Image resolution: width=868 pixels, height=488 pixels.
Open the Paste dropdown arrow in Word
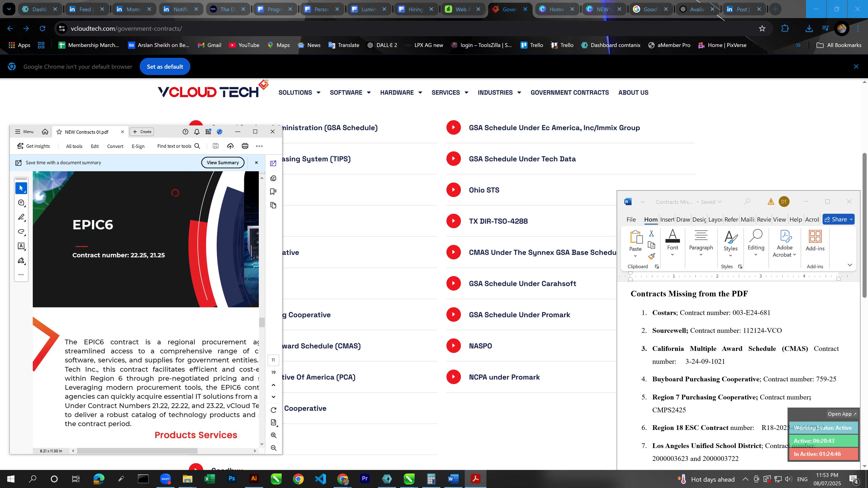(x=635, y=256)
